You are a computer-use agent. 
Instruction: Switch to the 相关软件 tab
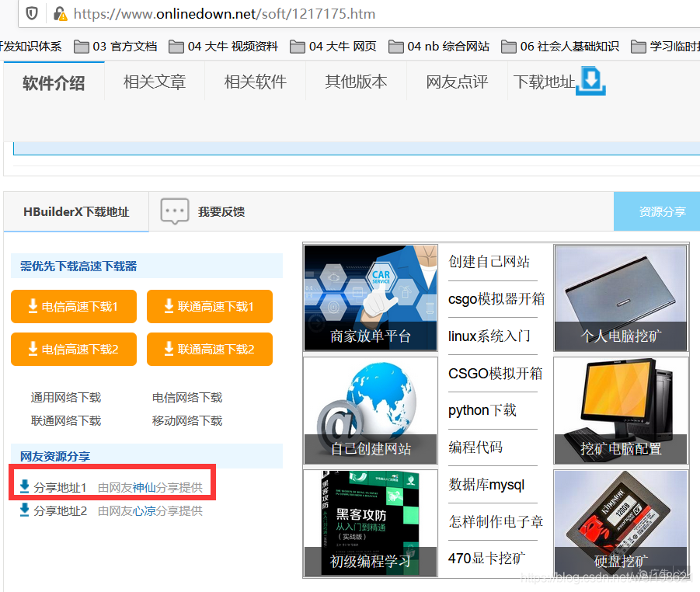(256, 82)
